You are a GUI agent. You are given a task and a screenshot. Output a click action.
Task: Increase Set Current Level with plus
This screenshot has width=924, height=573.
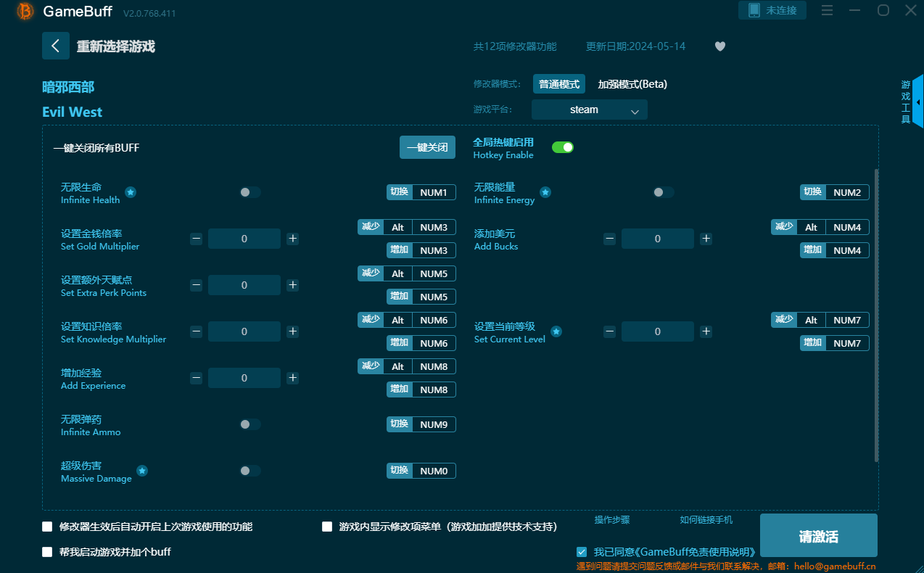[706, 331]
